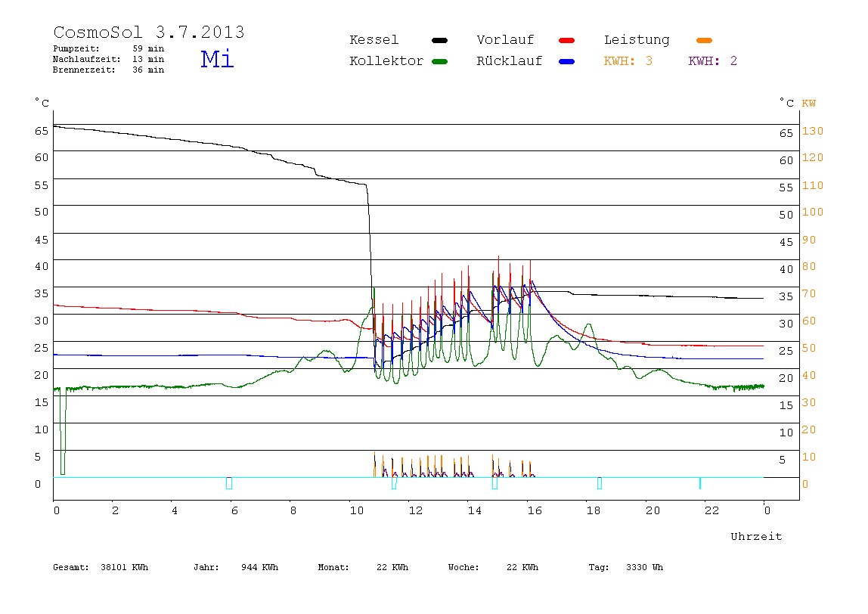Click the red Vorlauf legend swatch
The height and width of the screenshot is (614, 868).
point(567,40)
